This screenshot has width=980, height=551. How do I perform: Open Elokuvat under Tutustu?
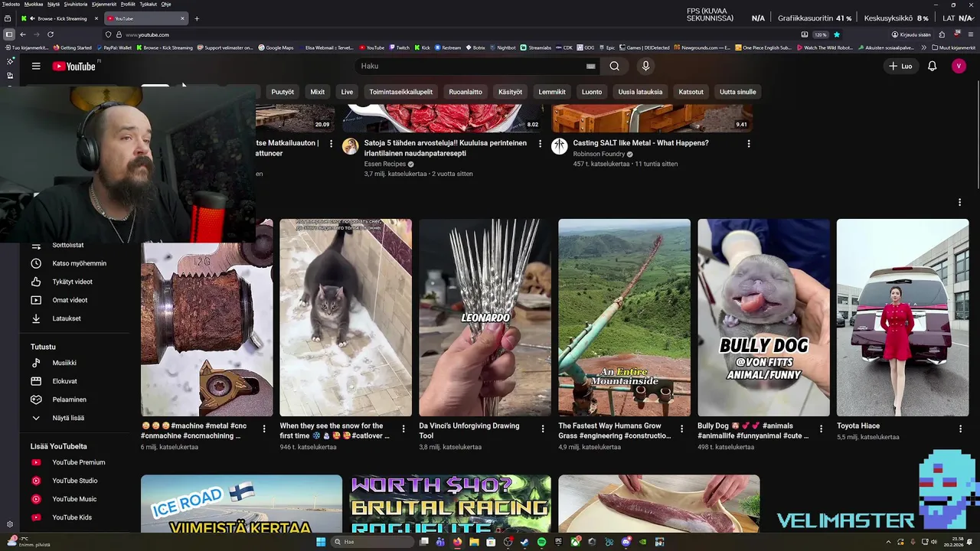64,381
